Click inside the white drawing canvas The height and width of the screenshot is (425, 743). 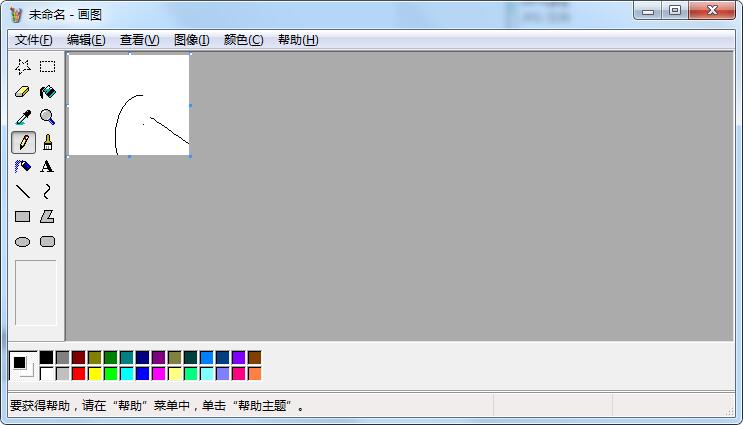pyautogui.click(x=129, y=105)
